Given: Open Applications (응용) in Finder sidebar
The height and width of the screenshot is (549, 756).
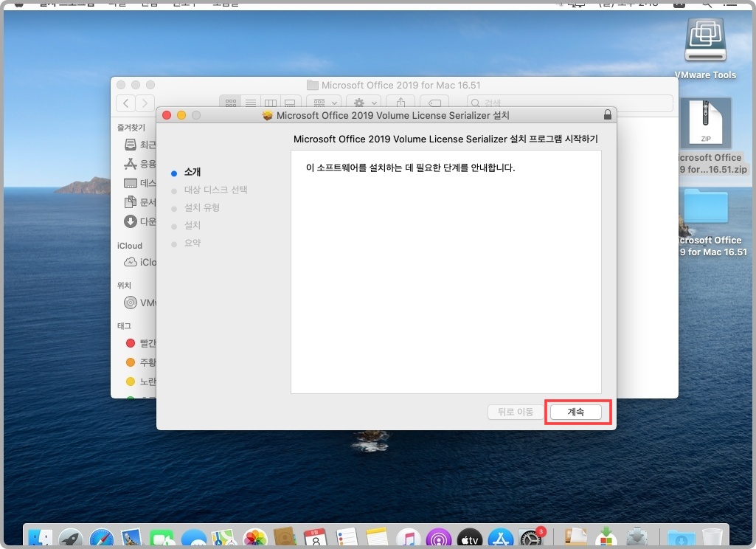Looking at the screenshot, I should [x=140, y=164].
